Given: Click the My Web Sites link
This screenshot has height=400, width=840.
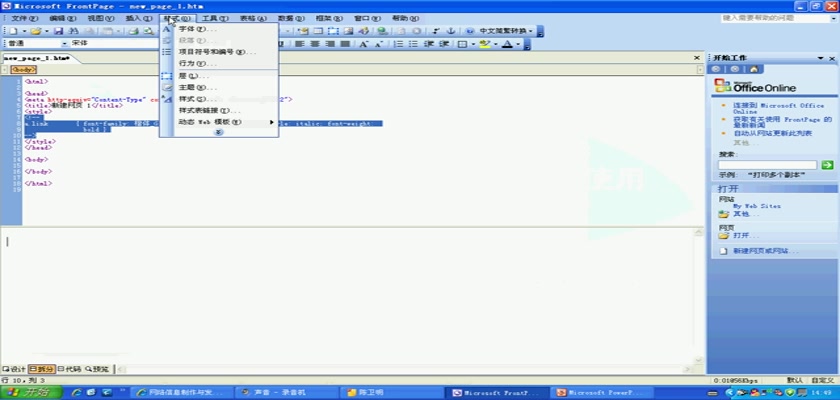Looking at the screenshot, I should (756, 206).
